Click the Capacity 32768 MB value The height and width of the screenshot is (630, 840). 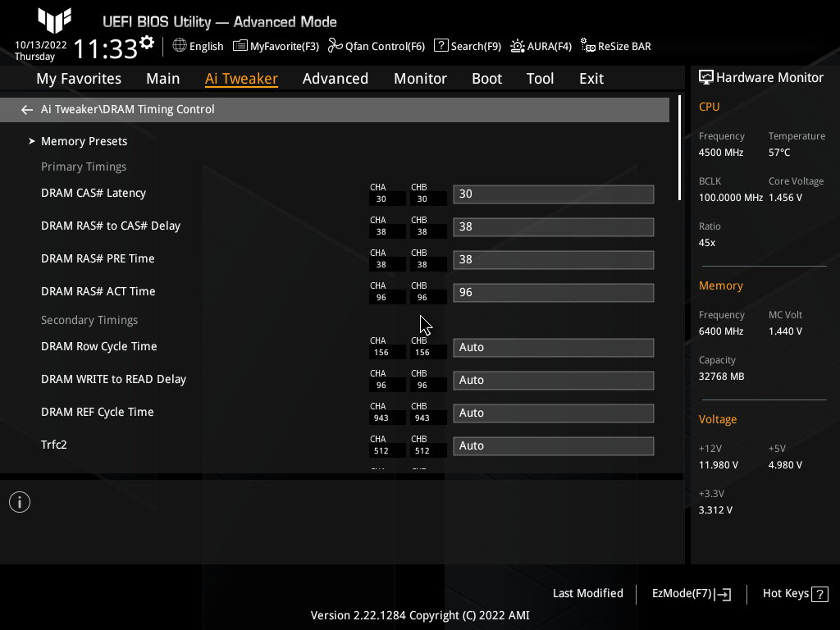click(x=721, y=376)
